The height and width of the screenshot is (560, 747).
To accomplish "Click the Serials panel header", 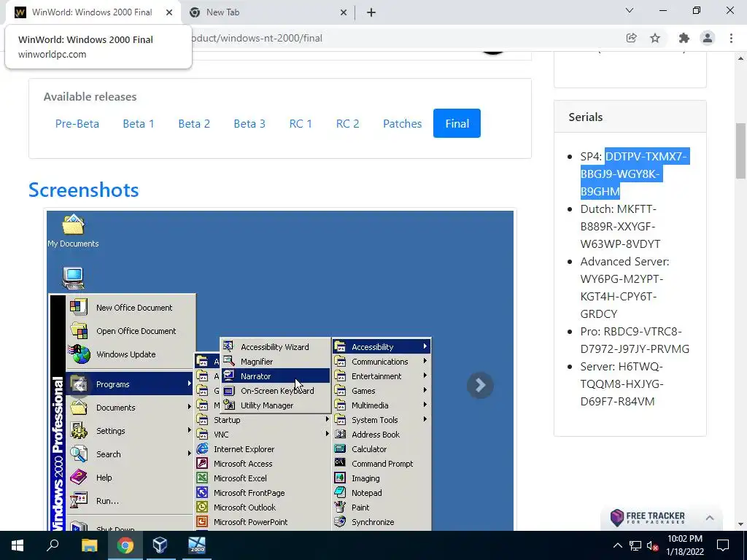I will point(630,117).
